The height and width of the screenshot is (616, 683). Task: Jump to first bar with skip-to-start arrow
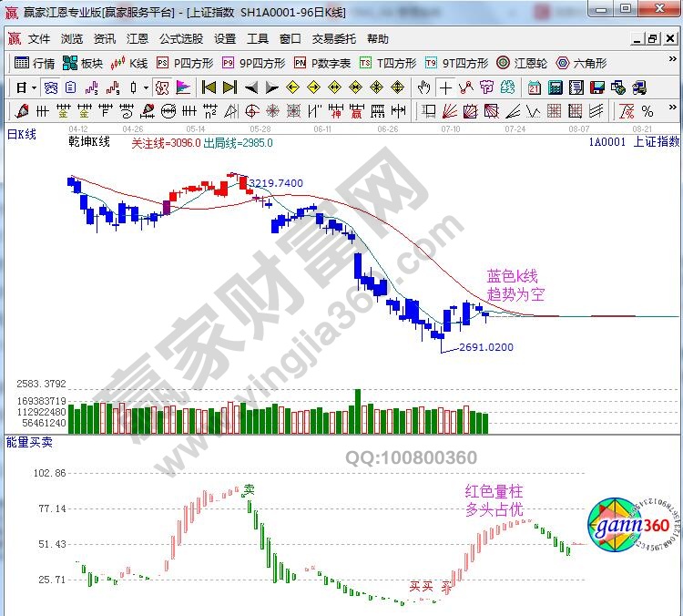(209, 87)
